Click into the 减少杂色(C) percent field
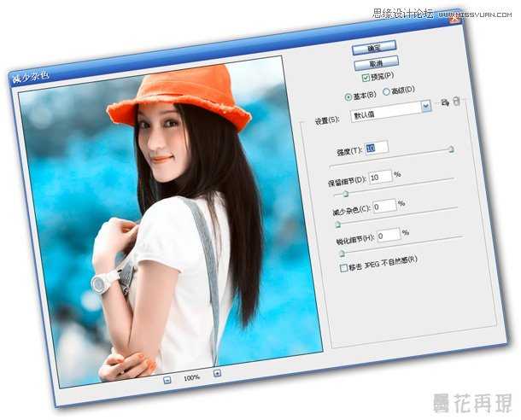521x420 pixels. [x=383, y=206]
